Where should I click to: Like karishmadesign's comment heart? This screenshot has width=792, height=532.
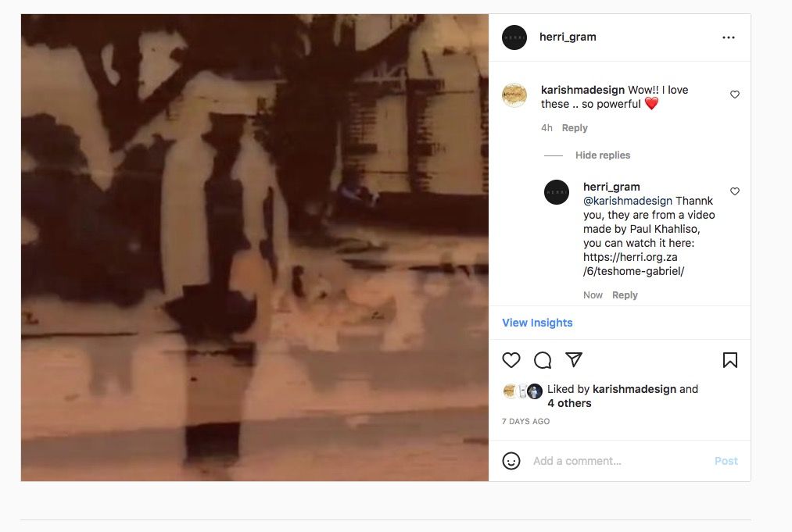[735, 95]
